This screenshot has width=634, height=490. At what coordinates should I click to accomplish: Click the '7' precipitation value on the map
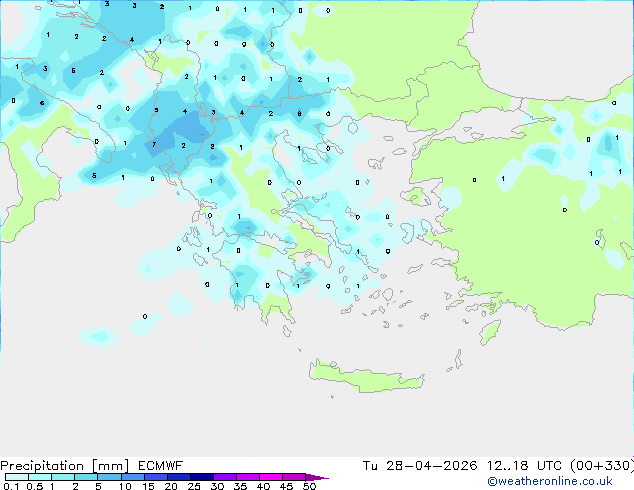(x=154, y=144)
